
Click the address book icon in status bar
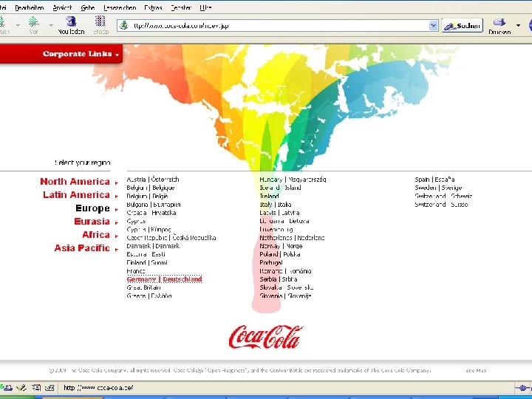(x=35, y=387)
